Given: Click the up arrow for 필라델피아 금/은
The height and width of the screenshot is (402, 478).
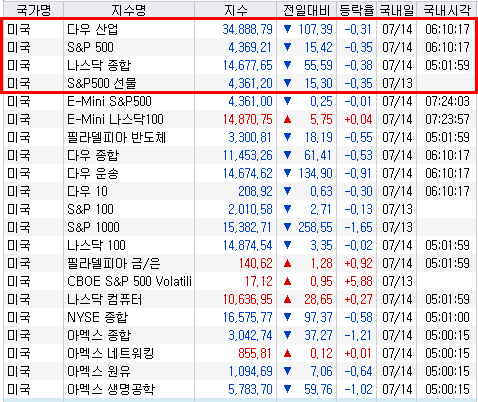Looking at the screenshot, I should pos(287,263).
